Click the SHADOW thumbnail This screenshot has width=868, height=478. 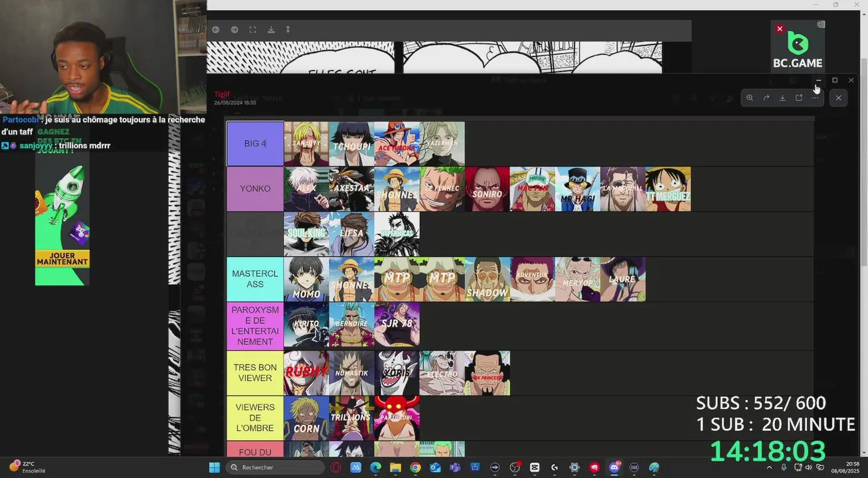(487, 279)
